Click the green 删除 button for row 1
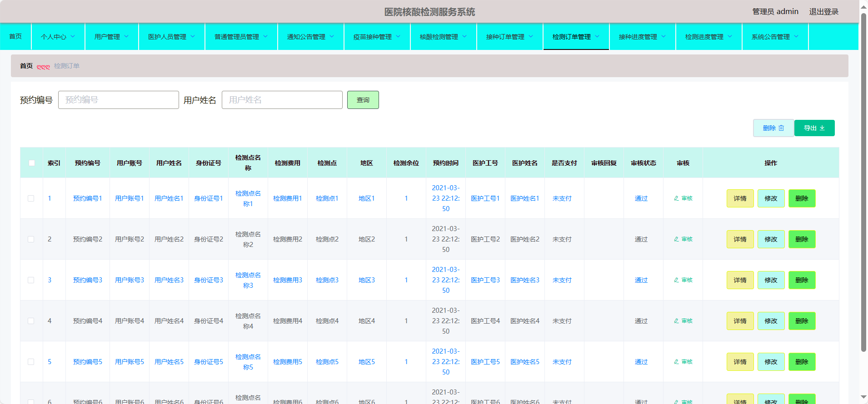This screenshot has width=868, height=404. pos(802,198)
